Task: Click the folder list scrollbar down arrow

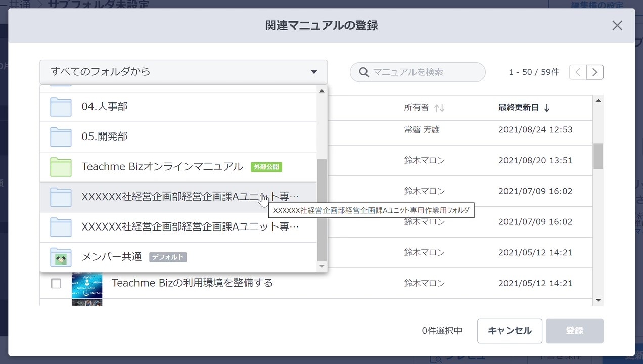Action: [x=321, y=266]
